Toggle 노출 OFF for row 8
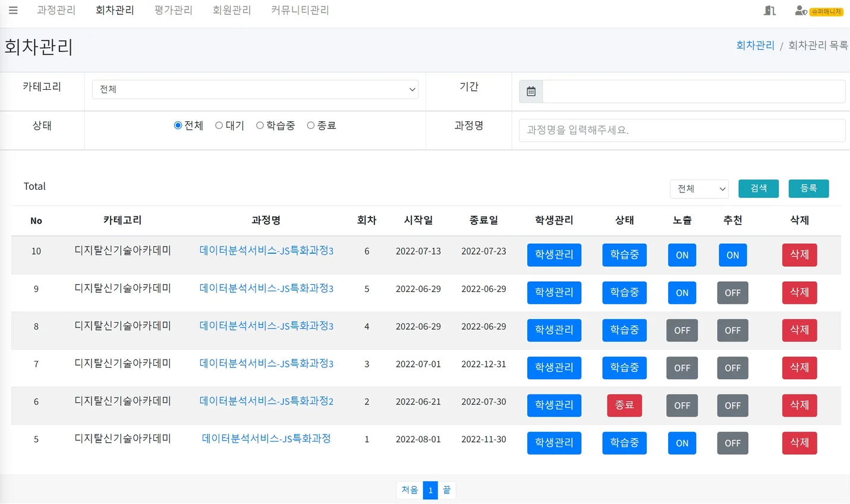Screen dimensions: 850x504 click(682, 330)
